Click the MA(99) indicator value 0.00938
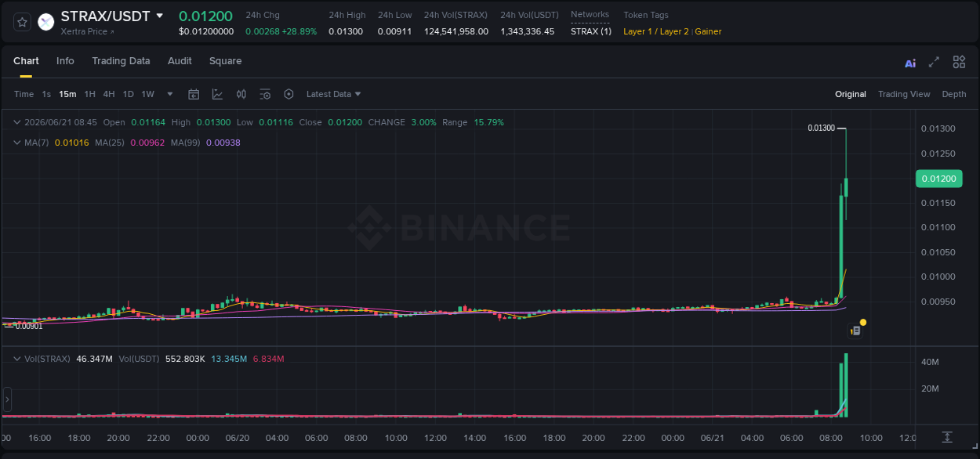 coord(223,143)
